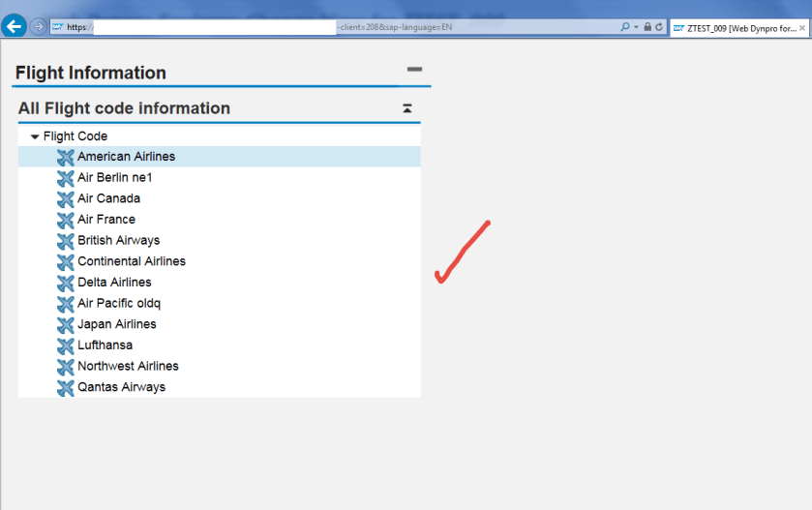812x510 pixels.
Task: Click the airplane icon beside Air Canada
Action: (x=65, y=198)
